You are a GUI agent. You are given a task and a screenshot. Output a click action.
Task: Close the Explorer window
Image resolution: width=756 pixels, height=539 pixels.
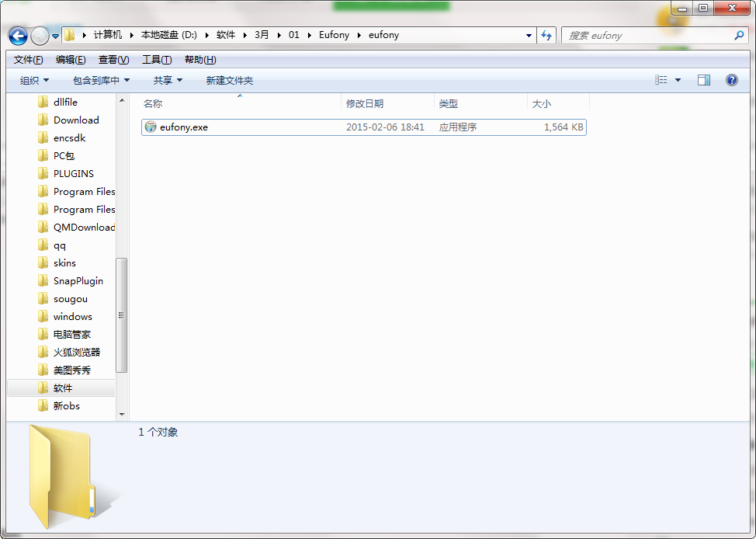pos(732,8)
